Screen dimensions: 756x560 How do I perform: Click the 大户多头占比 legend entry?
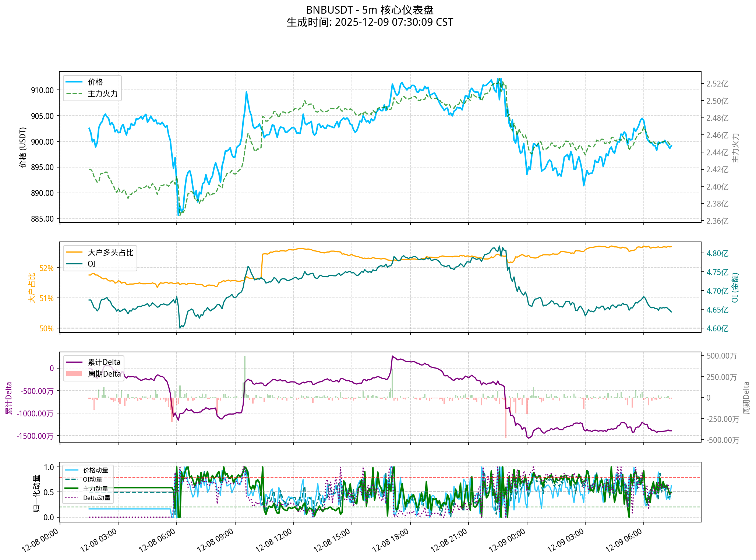110,253
